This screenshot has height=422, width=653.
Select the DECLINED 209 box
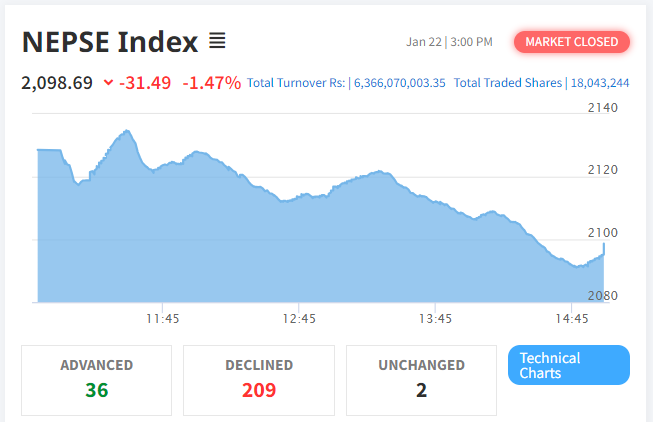[259, 380]
